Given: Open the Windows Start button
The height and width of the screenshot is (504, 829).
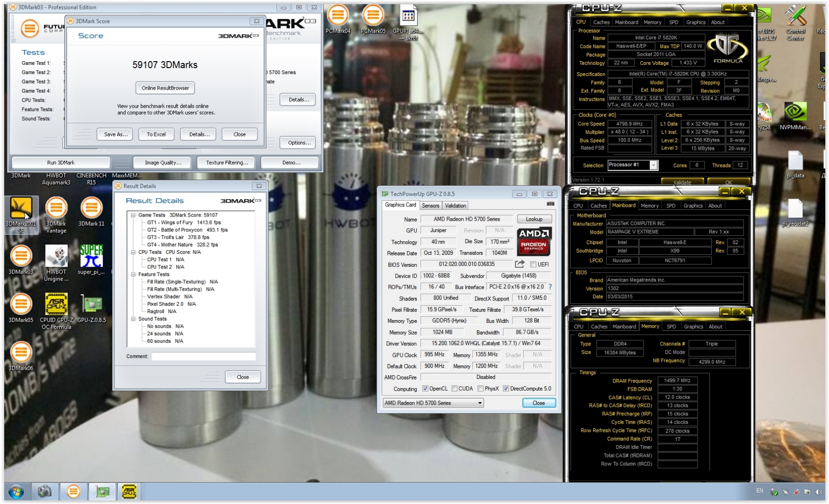Looking at the screenshot, I should click(x=16, y=491).
